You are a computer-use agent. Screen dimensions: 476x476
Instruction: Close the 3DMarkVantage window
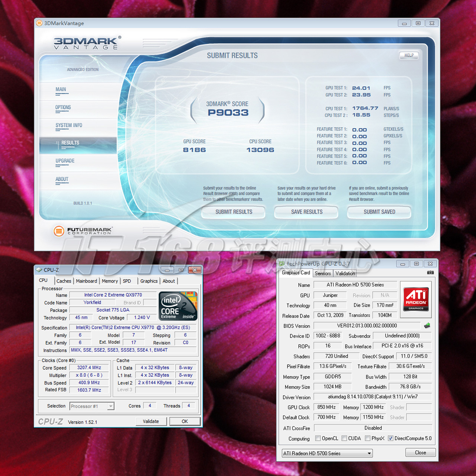click(432, 23)
